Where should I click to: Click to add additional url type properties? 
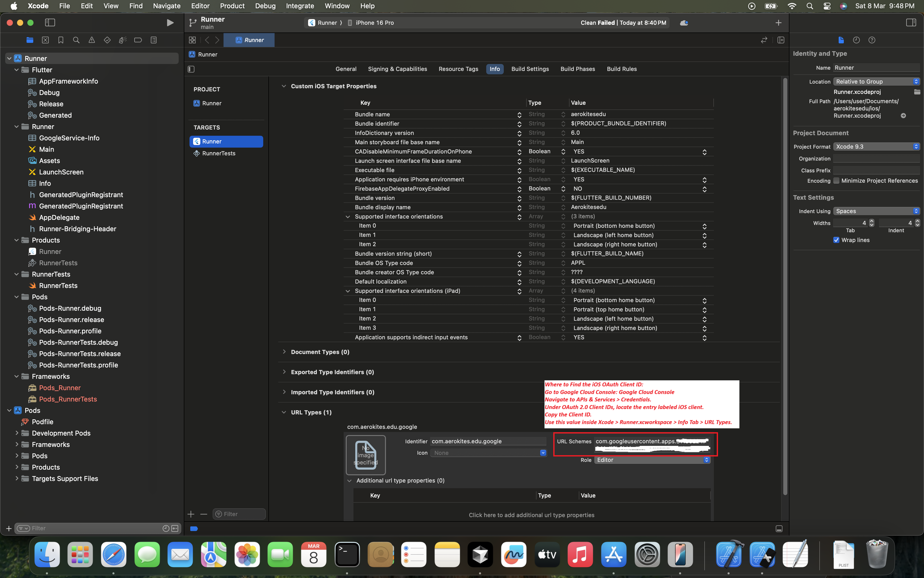click(x=532, y=515)
